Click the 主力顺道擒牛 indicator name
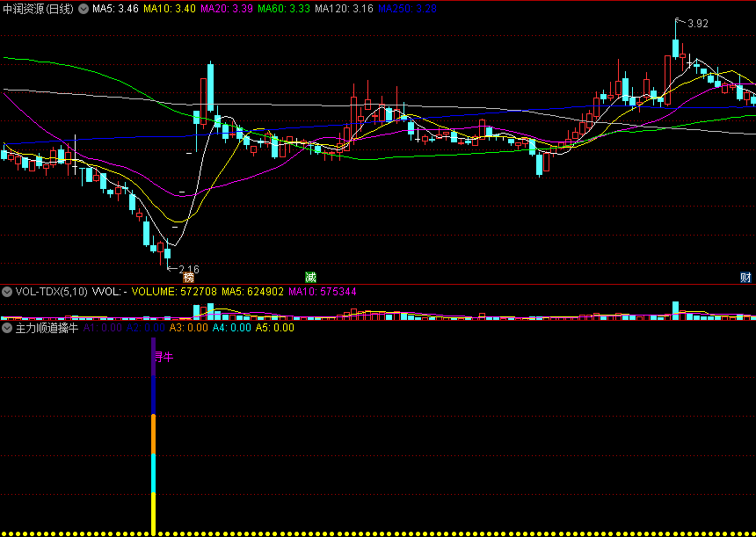The width and height of the screenshot is (756, 537). (47, 329)
